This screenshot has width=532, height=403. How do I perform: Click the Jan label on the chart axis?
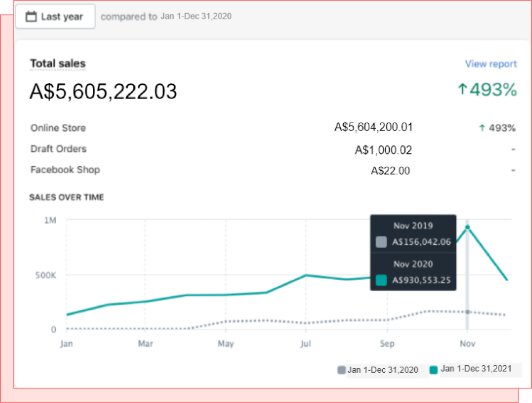tap(66, 344)
